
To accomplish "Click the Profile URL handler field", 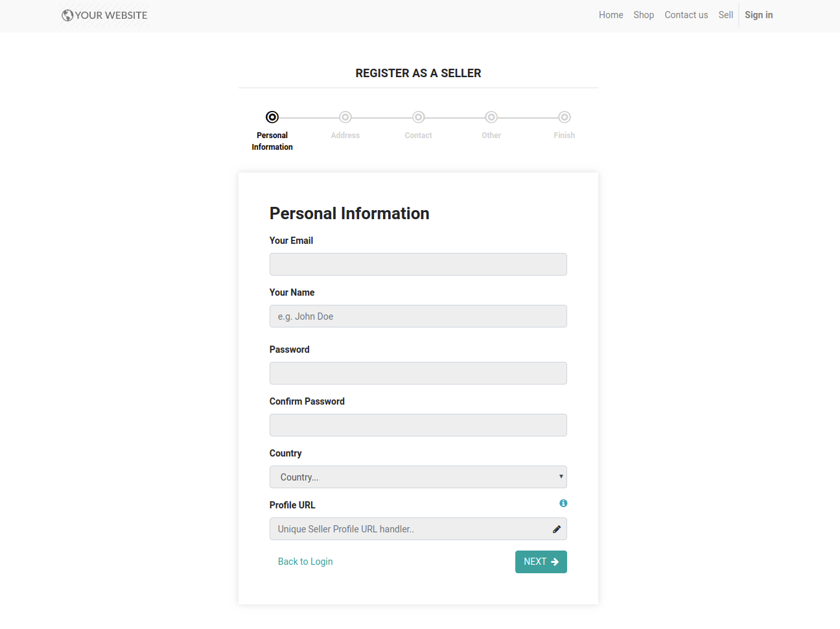I will pyautogui.click(x=408, y=529).
